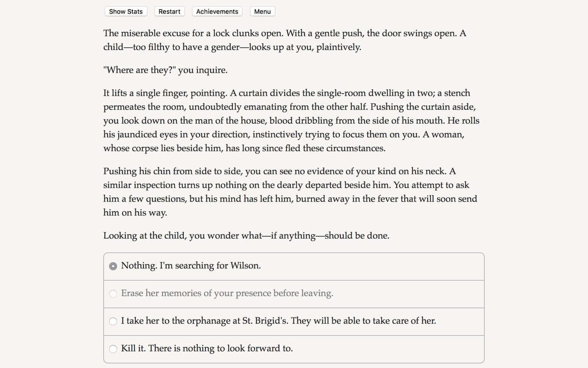This screenshot has height=368, width=588.
Task: Click the greyed-out erase memories radio circle
Action: click(113, 294)
